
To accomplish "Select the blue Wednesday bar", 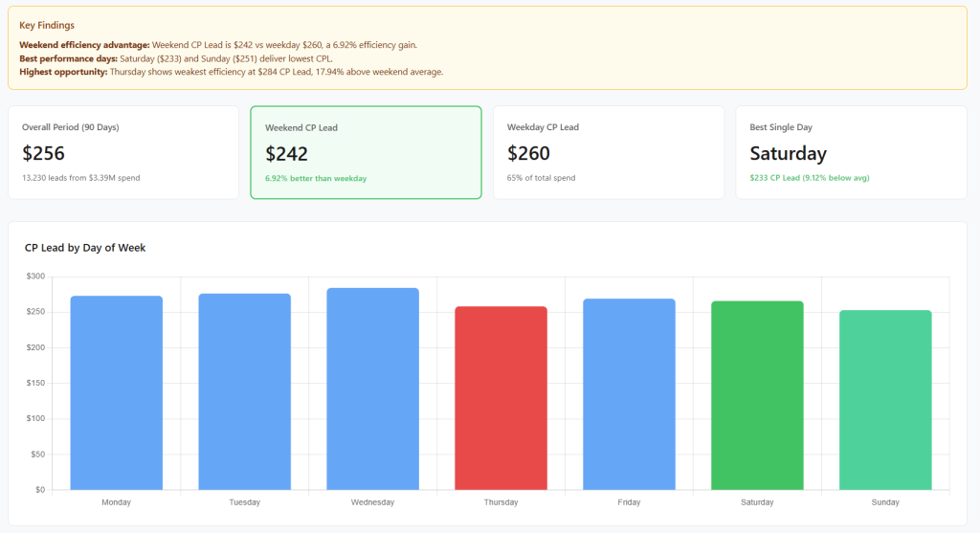I will click(372, 389).
